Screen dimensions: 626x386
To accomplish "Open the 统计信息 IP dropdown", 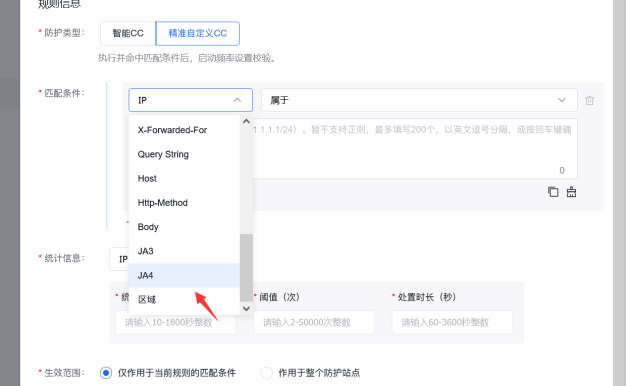I will pyautogui.click(x=119, y=259).
